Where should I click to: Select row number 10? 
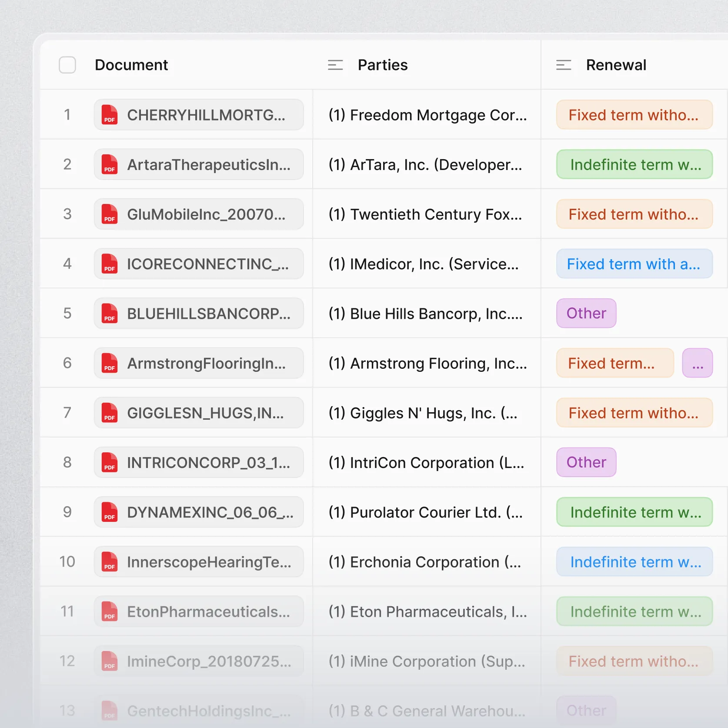pos(67,561)
